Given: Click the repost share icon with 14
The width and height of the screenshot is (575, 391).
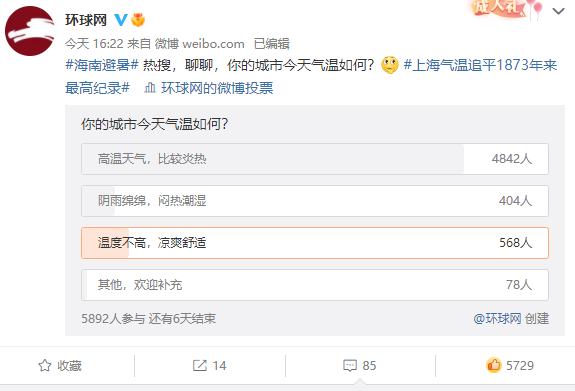Looking at the screenshot, I should coord(200,365).
